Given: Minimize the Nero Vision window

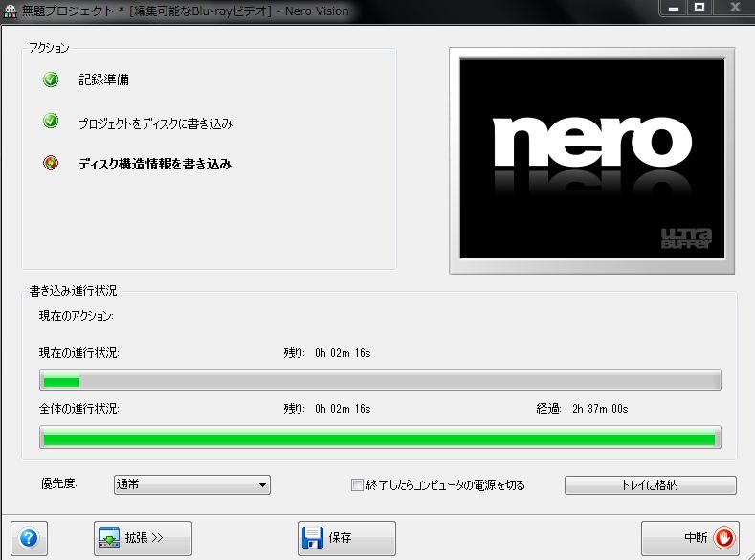Looking at the screenshot, I should pyautogui.click(x=674, y=8).
